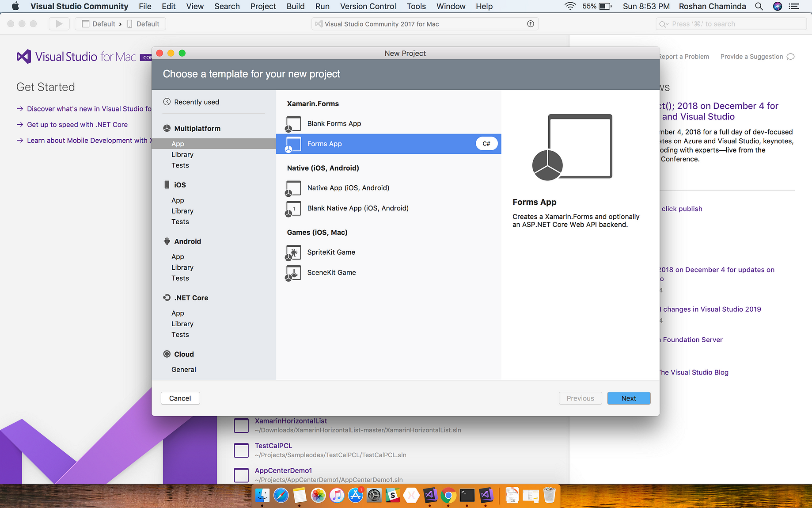The image size is (812, 508).
Task: Click the Cloud category icon
Action: pos(167,354)
